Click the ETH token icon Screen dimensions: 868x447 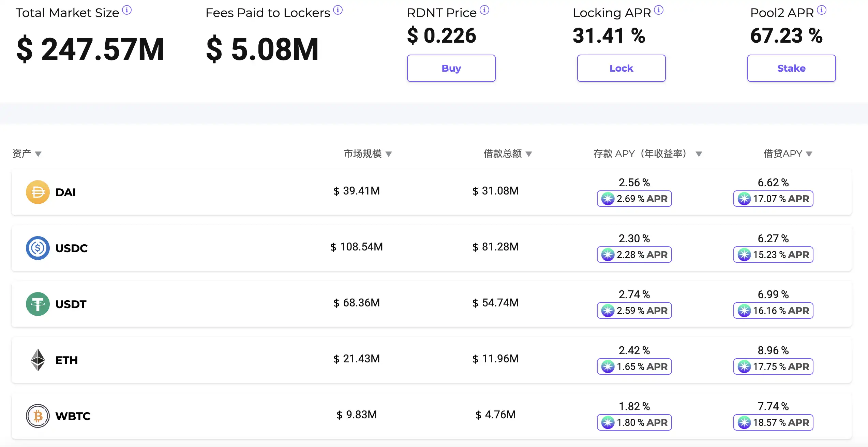[x=38, y=360]
